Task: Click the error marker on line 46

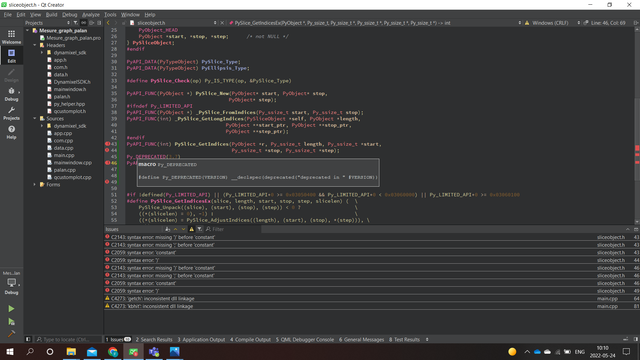Action: point(107,162)
